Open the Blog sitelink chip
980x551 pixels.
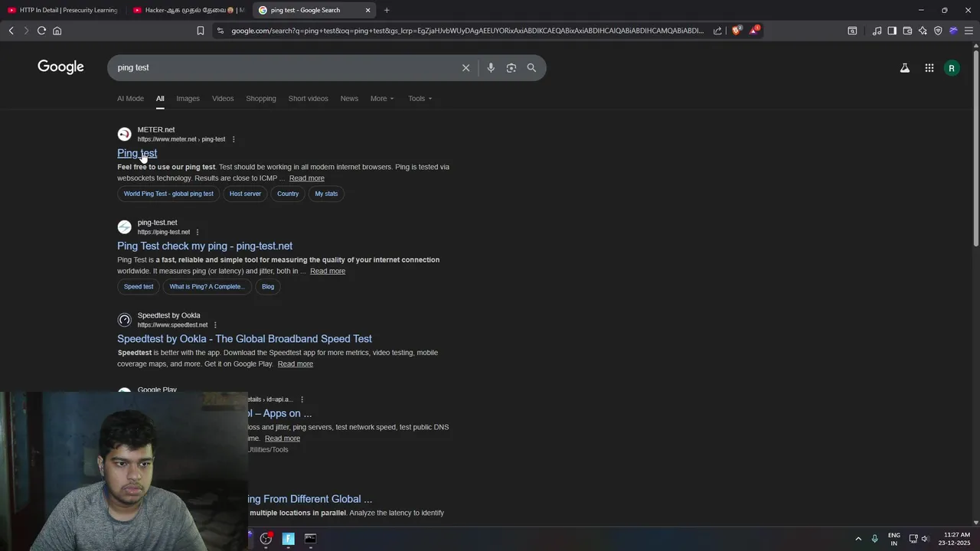[x=268, y=287]
